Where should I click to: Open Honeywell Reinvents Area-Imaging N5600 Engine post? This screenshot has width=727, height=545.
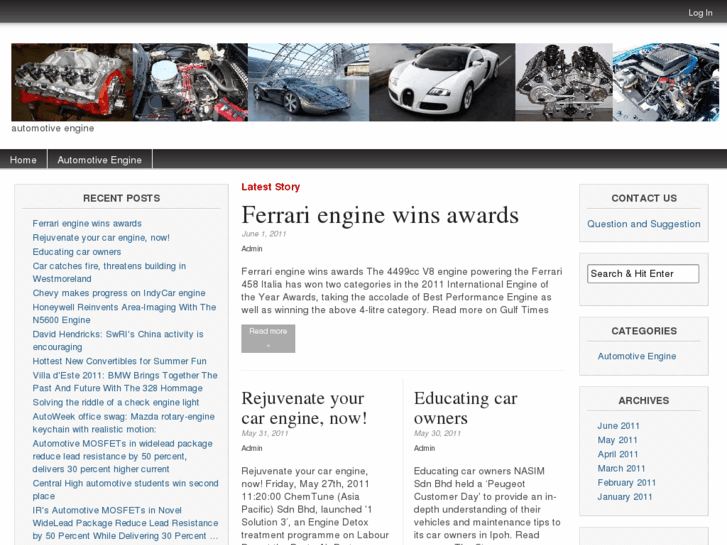click(124, 314)
